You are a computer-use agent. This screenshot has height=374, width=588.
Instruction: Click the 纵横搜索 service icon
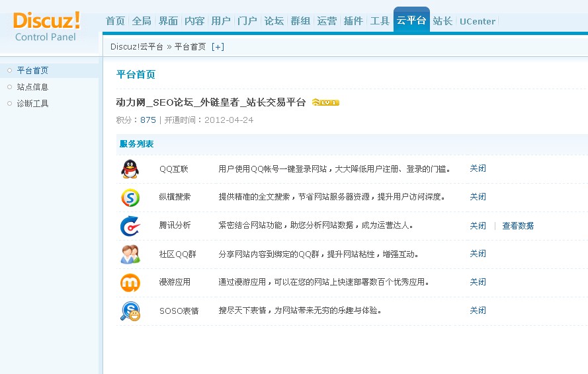tap(130, 197)
